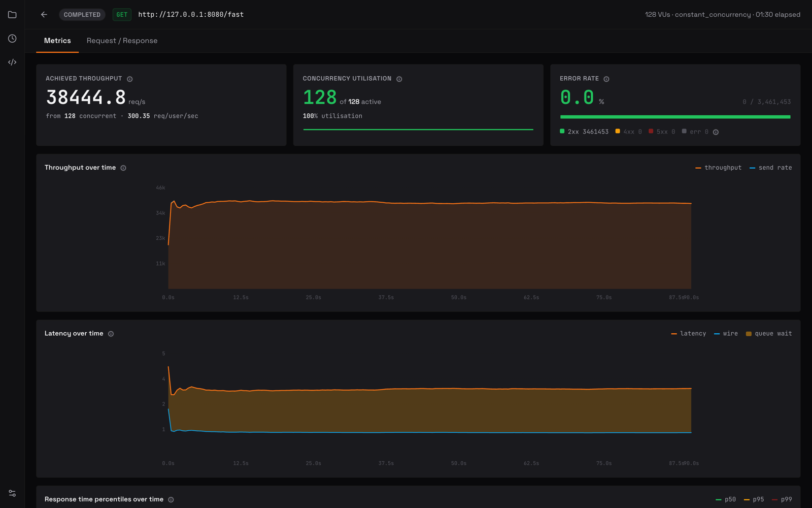
Task: Show info for Latency over time
Action: (111, 334)
